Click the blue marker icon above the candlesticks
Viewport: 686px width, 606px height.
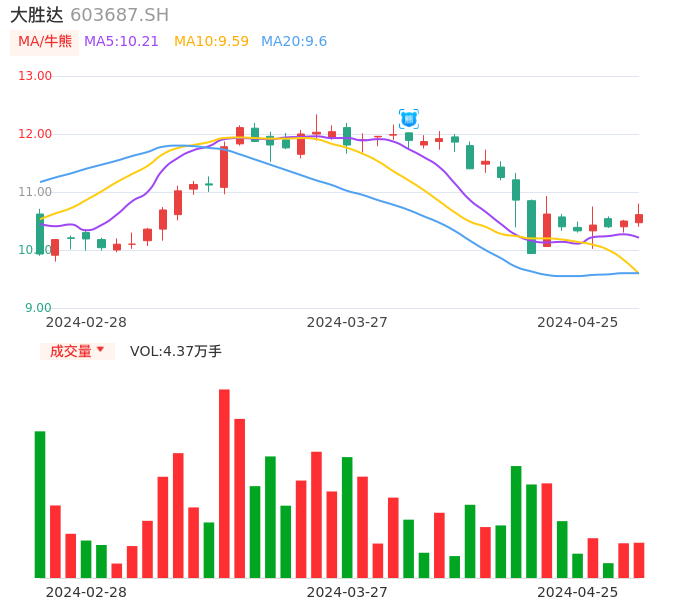(408, 119)
